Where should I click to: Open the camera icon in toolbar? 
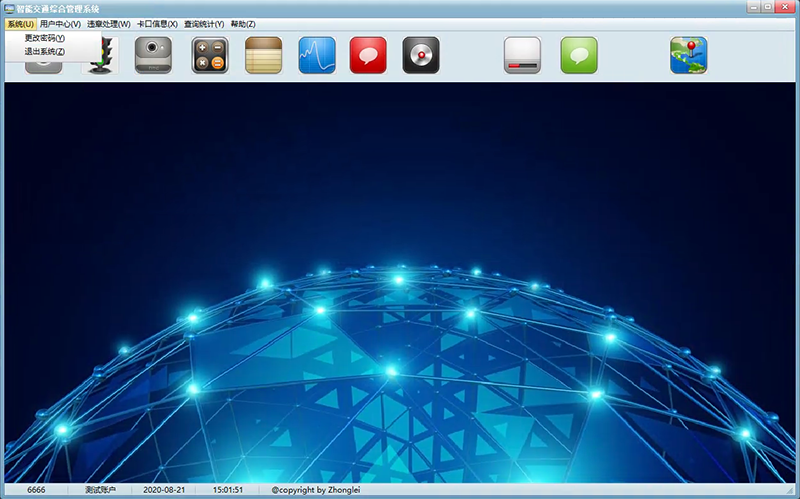[155, 55]
